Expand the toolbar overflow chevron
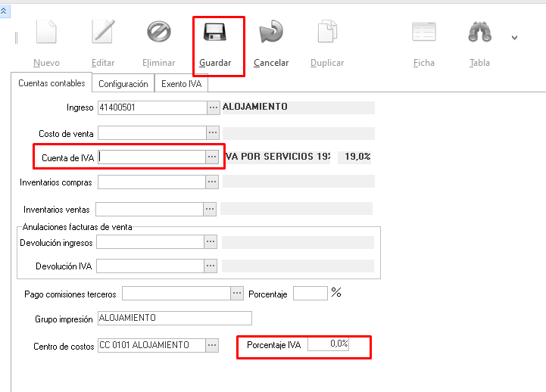Viewport: 546px width, 392px height. click(x=515, y=37)
